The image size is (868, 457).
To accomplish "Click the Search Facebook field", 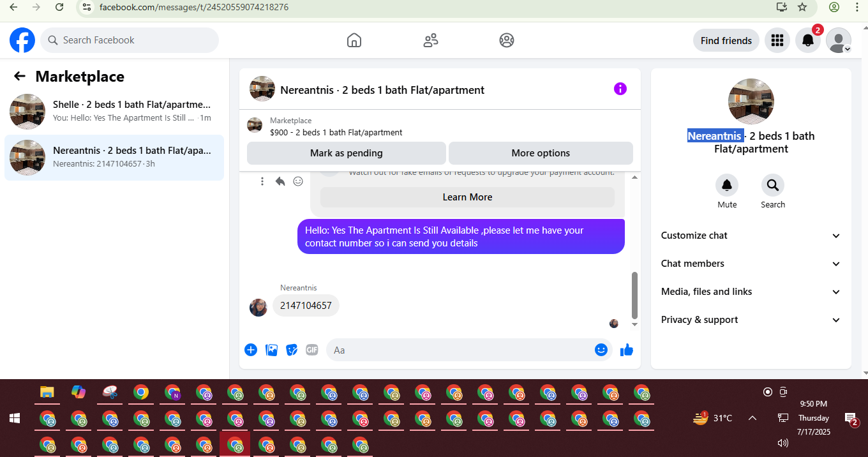I will [x=130, y=40].
